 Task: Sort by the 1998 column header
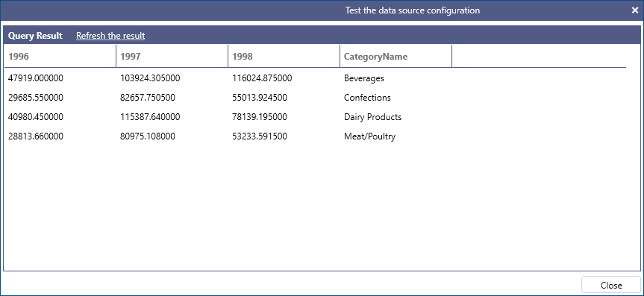(x=284, y=56)
